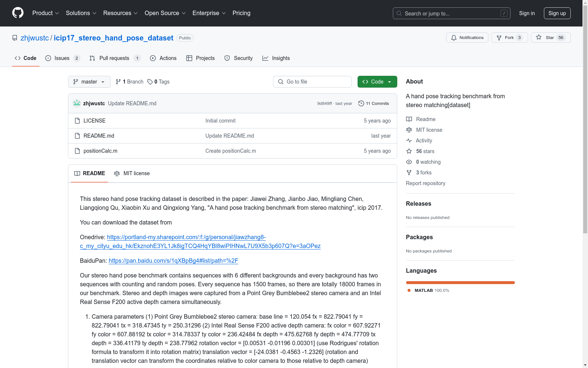
Task: Open the green Code dropdown
Action: [x=377, y=82]
